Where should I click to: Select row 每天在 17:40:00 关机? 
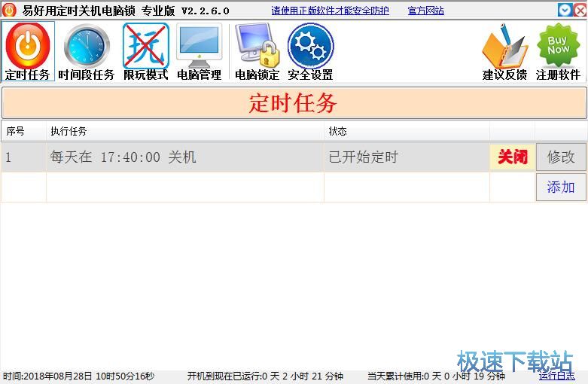click(x=185, y=157)
